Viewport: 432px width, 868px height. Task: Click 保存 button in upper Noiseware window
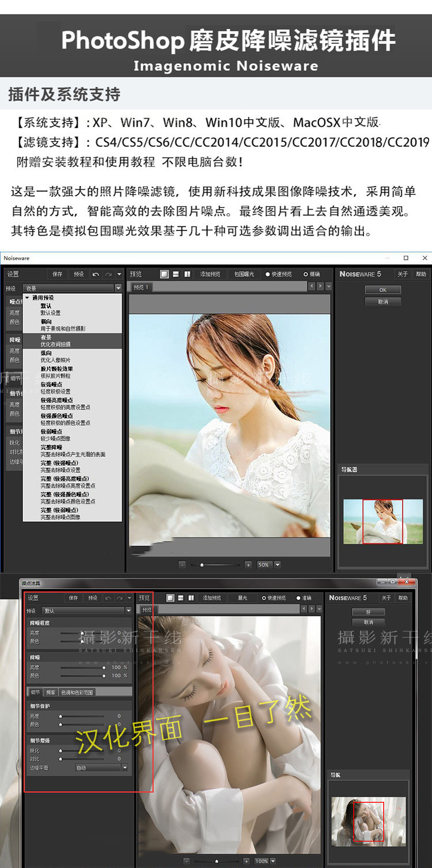[x=57, y=274]
